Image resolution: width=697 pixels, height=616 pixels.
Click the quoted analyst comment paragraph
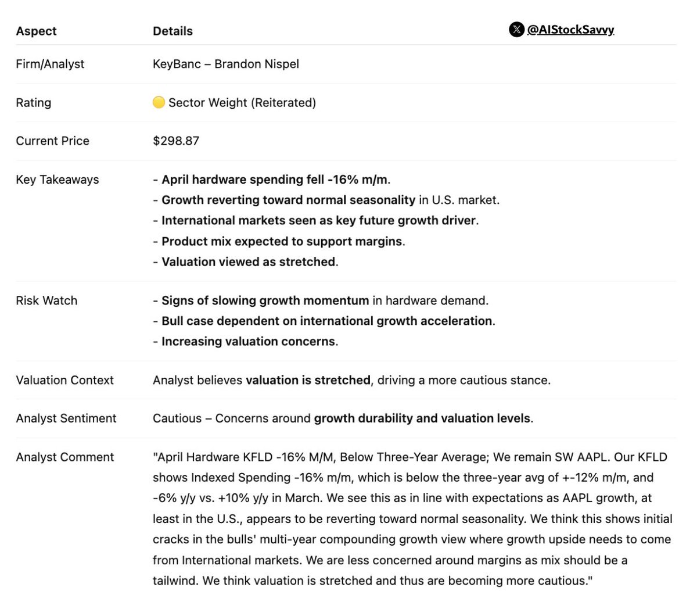[413, 518]
